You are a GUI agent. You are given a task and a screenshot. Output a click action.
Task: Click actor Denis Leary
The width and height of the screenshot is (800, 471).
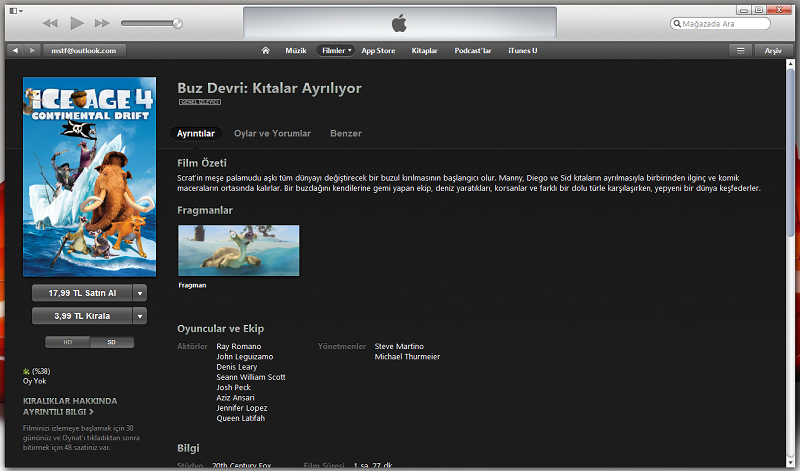[x=236, y=367]
